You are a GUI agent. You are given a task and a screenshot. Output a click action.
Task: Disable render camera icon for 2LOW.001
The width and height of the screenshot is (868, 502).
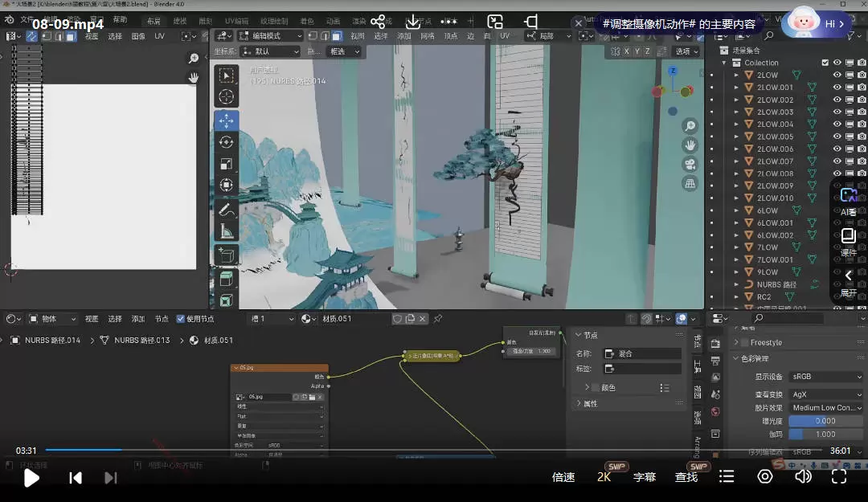coord(862,88)
